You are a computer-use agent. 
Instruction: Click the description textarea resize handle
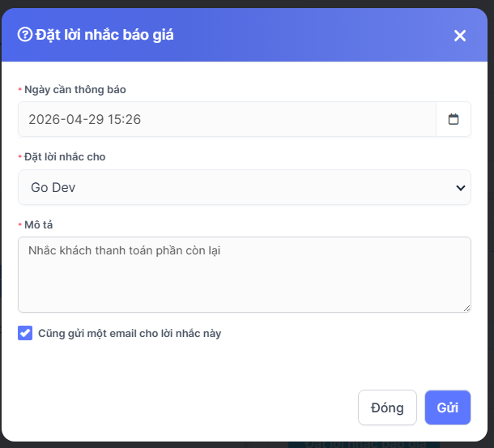pyautogui.click(x=466, y=308)
